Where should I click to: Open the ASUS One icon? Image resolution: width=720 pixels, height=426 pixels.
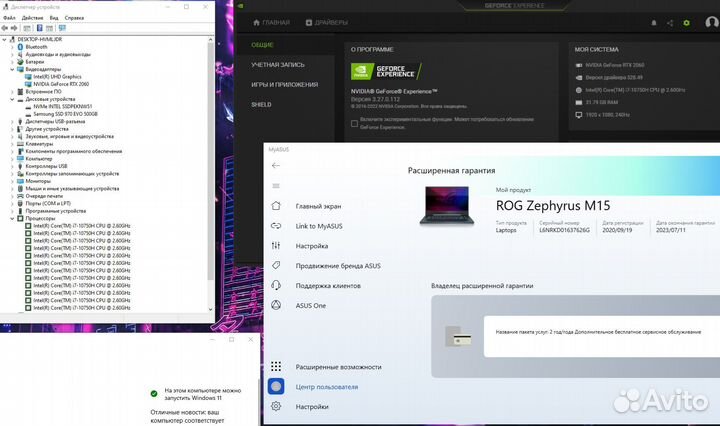click(x=276, y=305)
